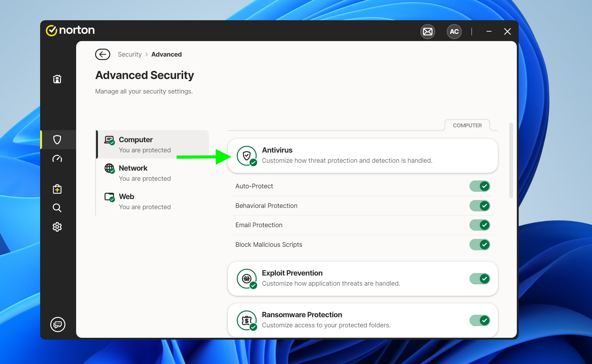This screenshot has width=592, height=364.
Task: Click the Web browser window icon
Action: 110,197
